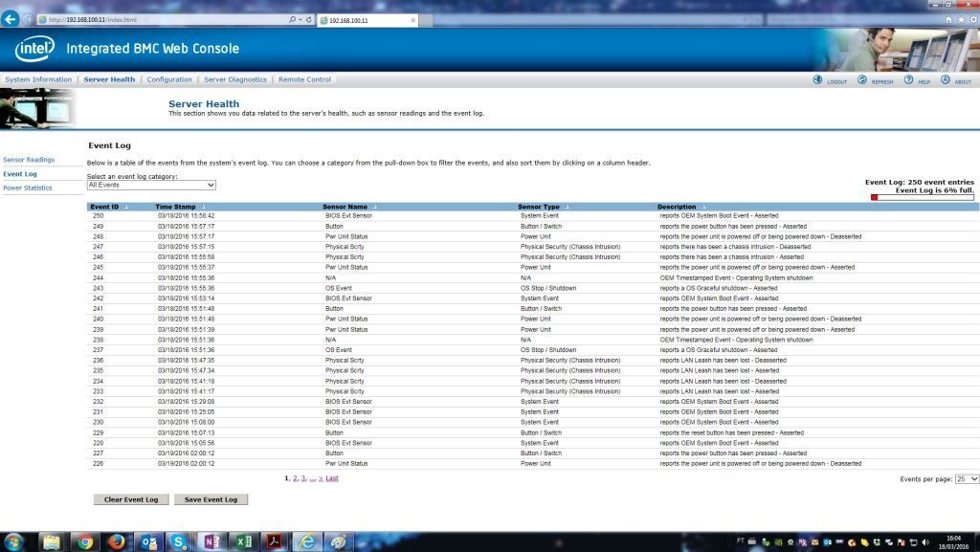
Task: Go back using the browser back arrow
Action: (11, 19)
